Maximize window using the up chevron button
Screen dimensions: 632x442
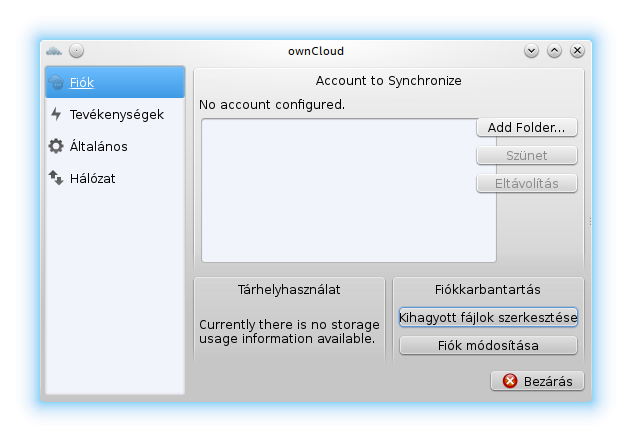pos(555,51)
